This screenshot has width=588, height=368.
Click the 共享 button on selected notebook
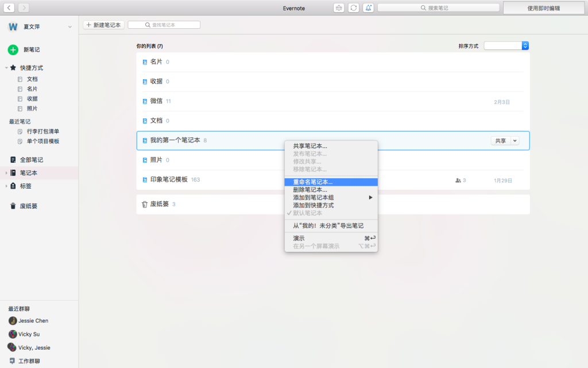501,141
